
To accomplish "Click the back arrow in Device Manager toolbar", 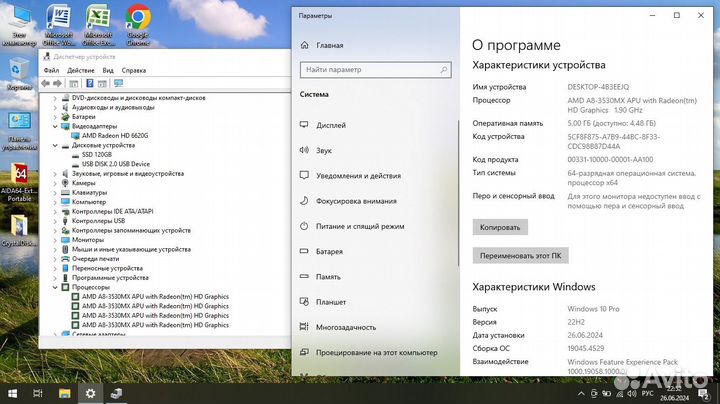I will point(45,83).
